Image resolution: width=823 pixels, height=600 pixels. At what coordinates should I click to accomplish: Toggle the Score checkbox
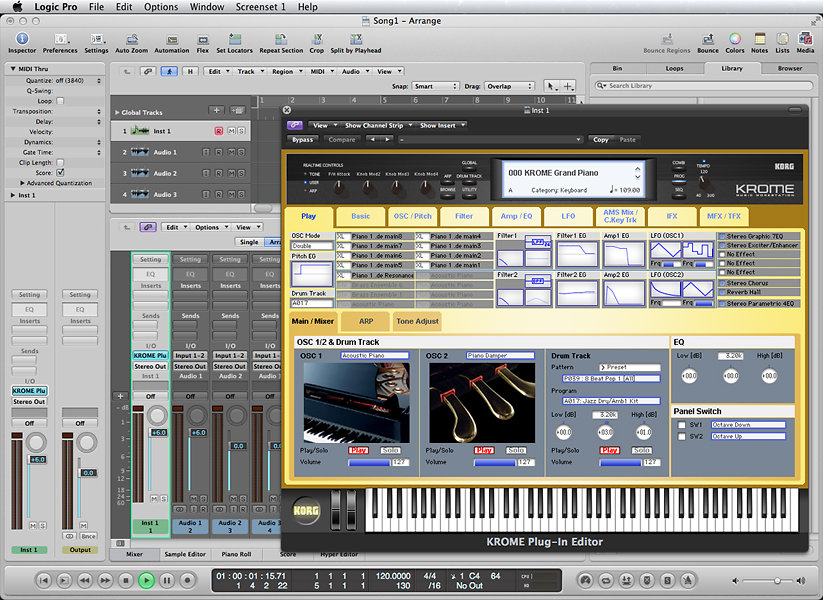60,172
